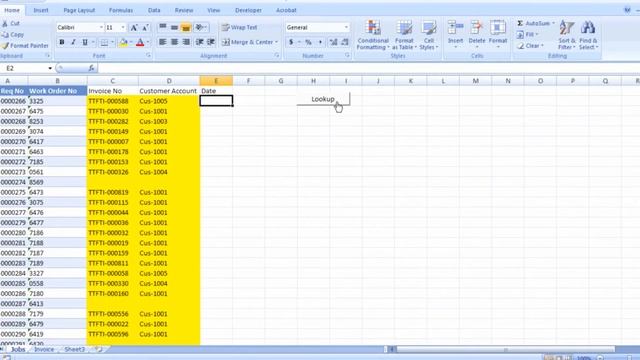Click AutoSum
Screen dimensions: 640x360
[x=533, y=23]
